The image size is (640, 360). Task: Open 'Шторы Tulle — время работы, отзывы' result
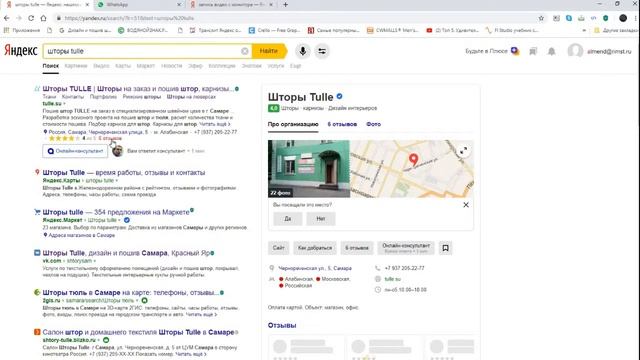pos(124,173)
